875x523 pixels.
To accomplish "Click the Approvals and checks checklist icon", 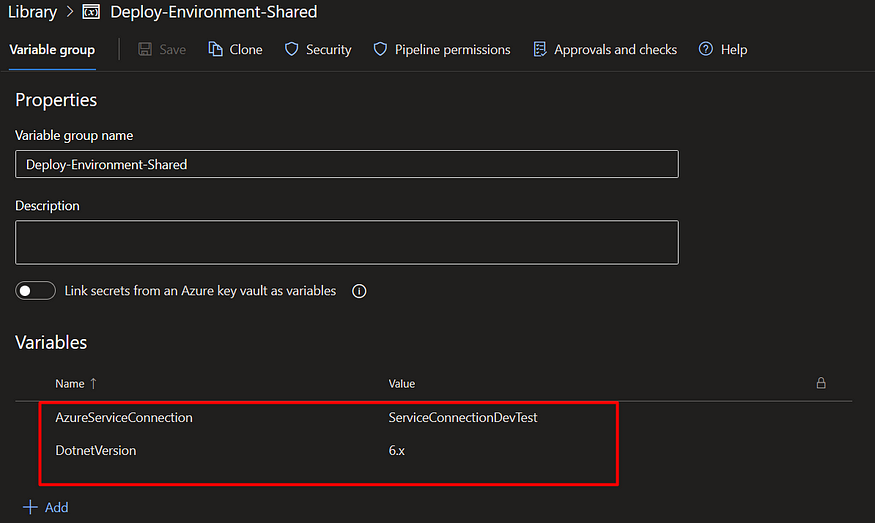I will tap(540, 49).
